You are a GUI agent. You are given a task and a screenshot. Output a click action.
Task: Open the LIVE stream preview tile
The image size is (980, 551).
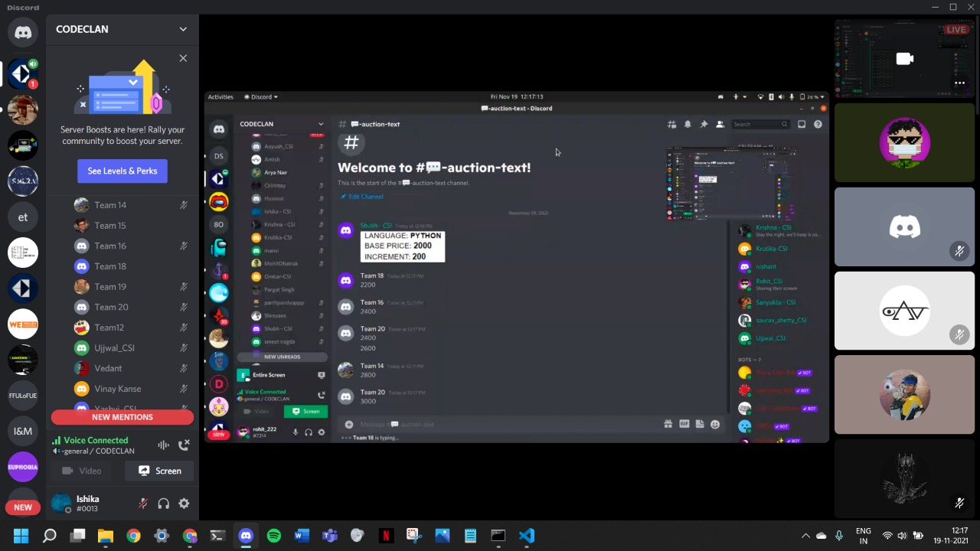(905, 59)
